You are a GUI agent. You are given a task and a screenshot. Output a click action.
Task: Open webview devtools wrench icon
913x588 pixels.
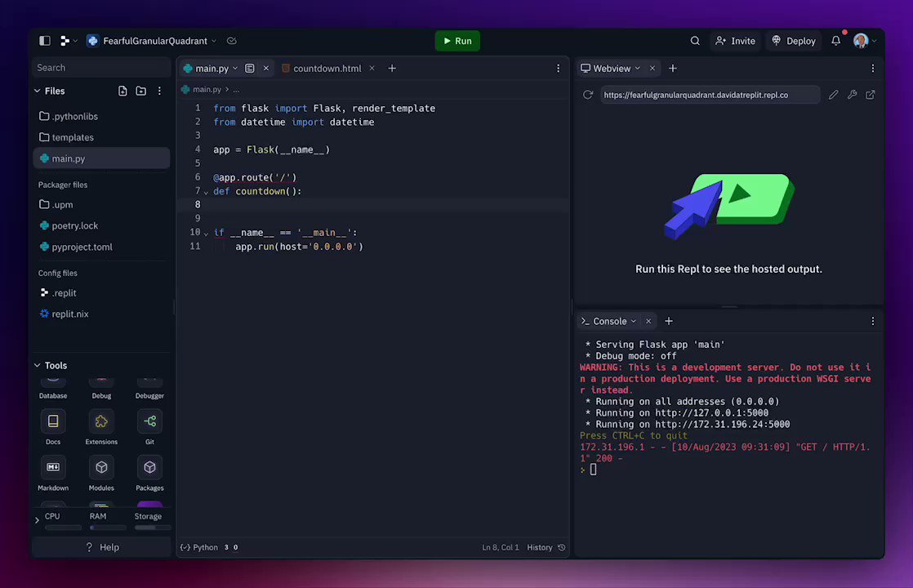tap(852, 94)
